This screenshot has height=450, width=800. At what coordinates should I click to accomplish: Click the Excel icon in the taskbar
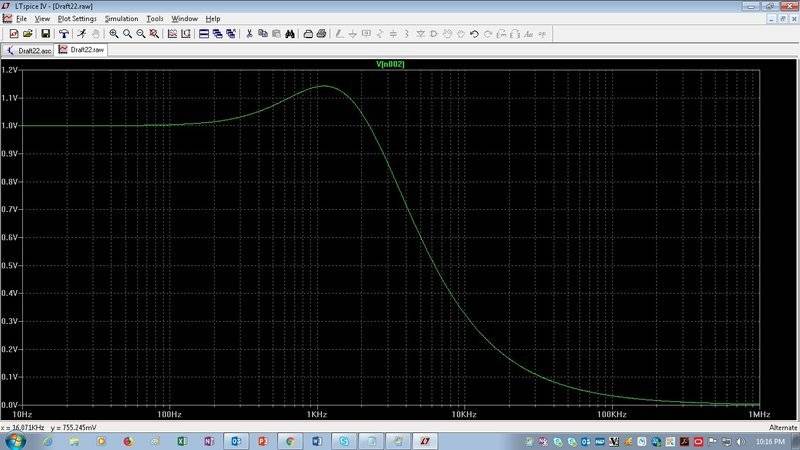tap(182, 440)
